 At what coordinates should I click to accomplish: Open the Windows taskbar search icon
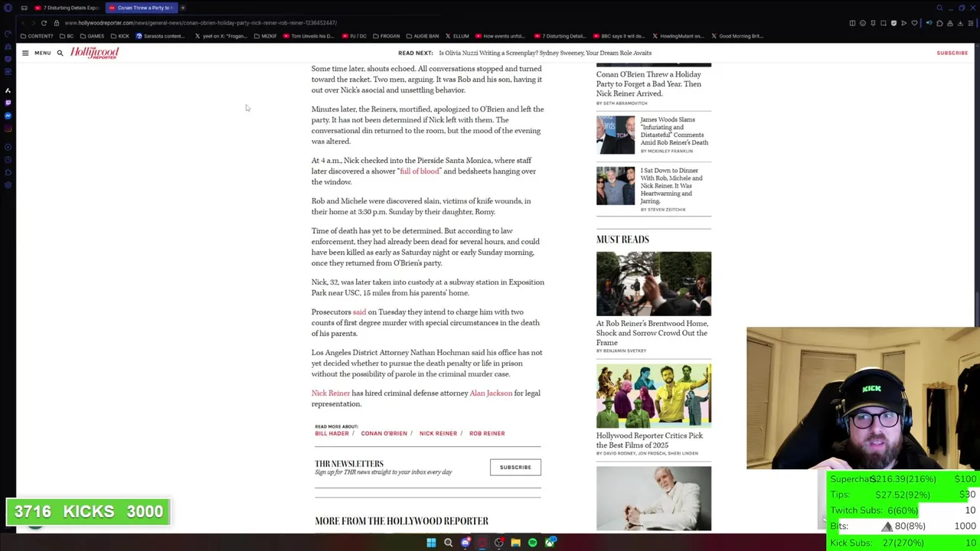448,543
